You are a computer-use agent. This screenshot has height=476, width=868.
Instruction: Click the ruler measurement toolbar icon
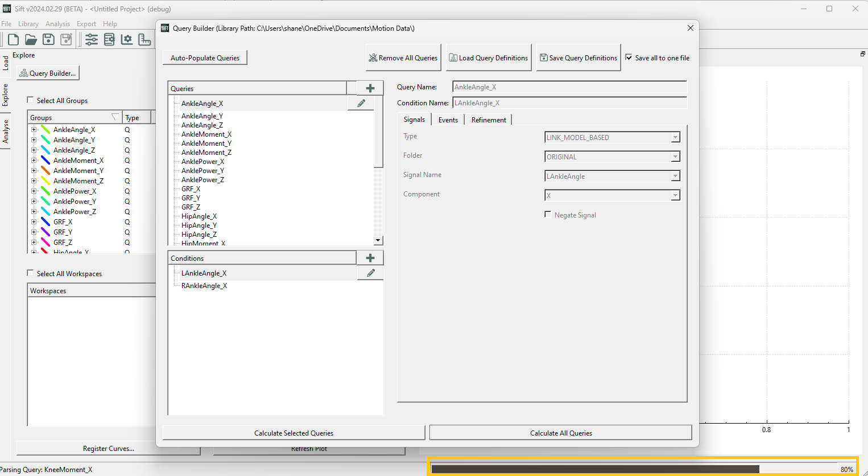point(145,39)
